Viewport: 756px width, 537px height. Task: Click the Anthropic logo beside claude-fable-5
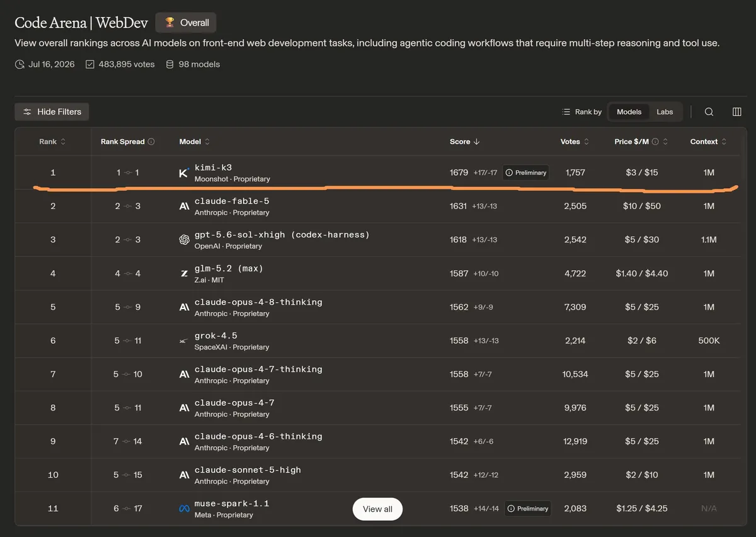click(x=184, y=206)
